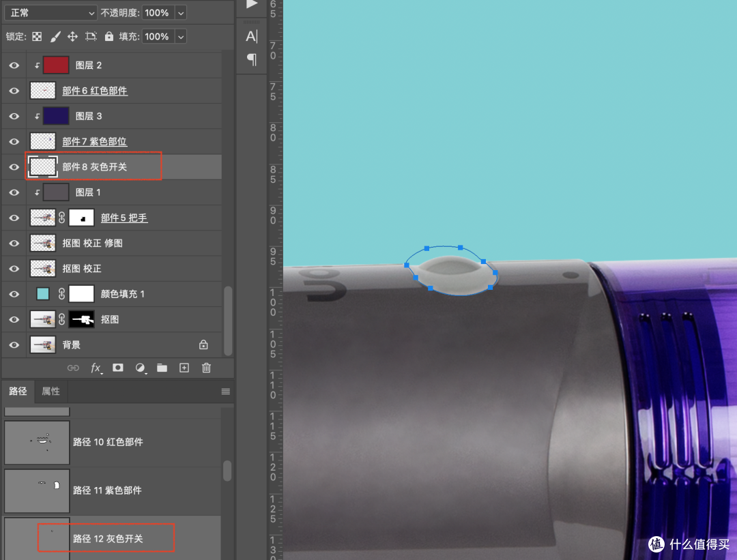
Task: Hide 图层 2 layer visibility
Action: click(x=14, y=65)
